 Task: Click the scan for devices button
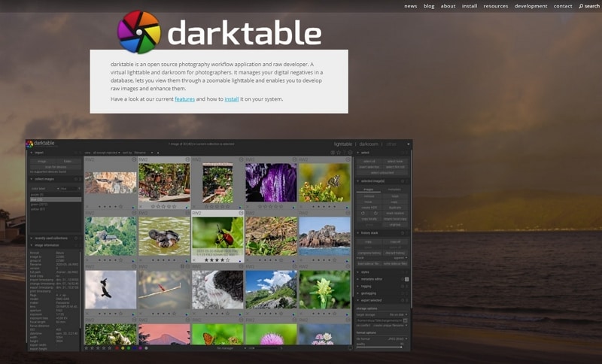56,167
